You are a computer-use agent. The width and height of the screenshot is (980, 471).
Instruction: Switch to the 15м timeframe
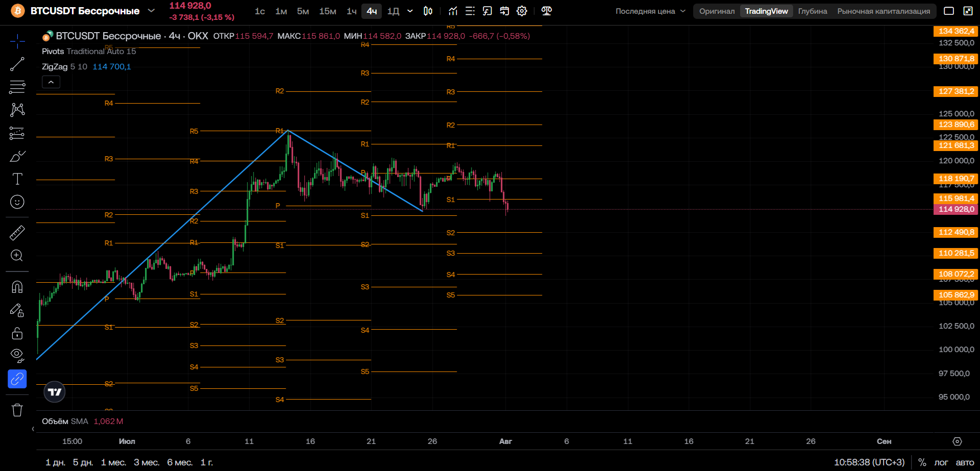point(328,11)
